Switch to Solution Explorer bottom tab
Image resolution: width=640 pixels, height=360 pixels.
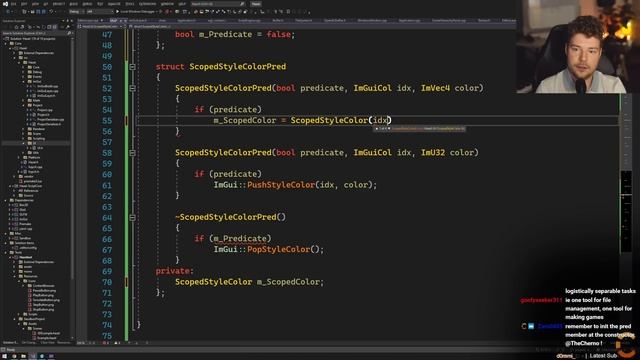click(x=10, y=342)
